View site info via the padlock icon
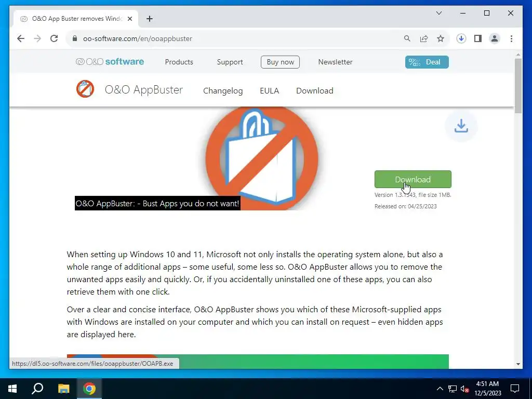 tap(75, 38)
